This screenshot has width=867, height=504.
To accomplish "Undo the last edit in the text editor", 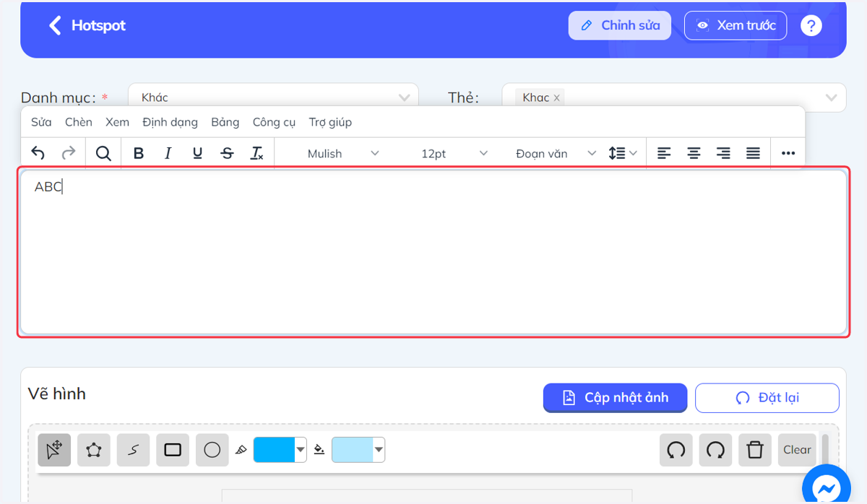I will tap(38, 153).
